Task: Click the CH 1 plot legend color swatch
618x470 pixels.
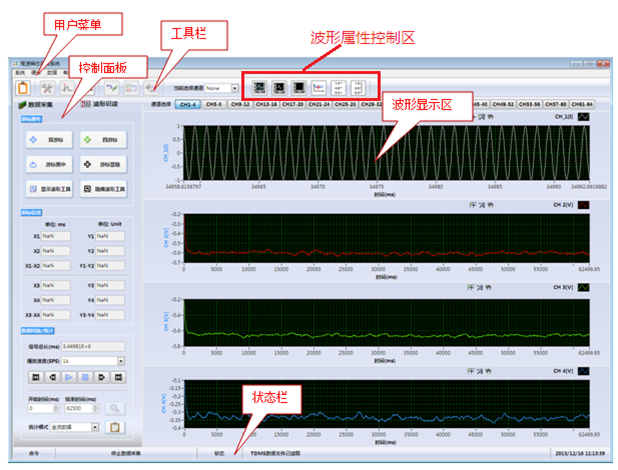Action: [584, 117]
